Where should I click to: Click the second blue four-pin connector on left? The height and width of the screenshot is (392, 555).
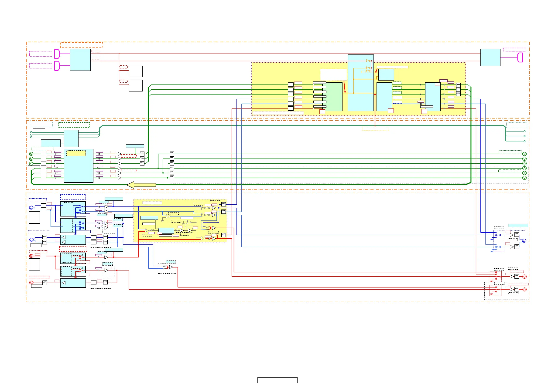click(x=31, y=240)
